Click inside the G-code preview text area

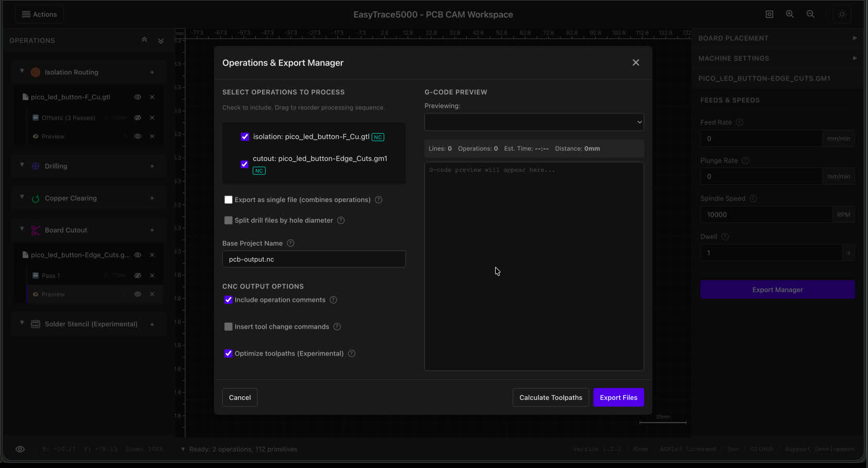[534, 266]
